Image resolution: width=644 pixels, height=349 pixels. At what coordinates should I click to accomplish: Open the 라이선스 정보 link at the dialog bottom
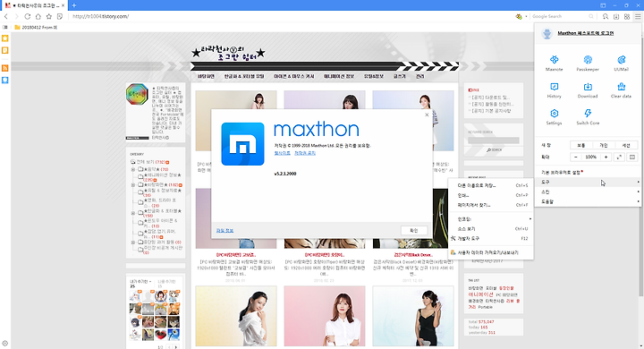225,231
